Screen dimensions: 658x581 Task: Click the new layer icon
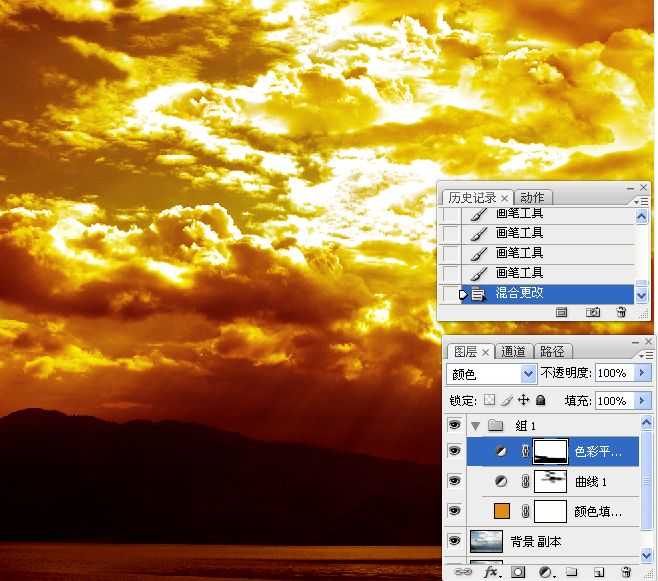(599, 572)
